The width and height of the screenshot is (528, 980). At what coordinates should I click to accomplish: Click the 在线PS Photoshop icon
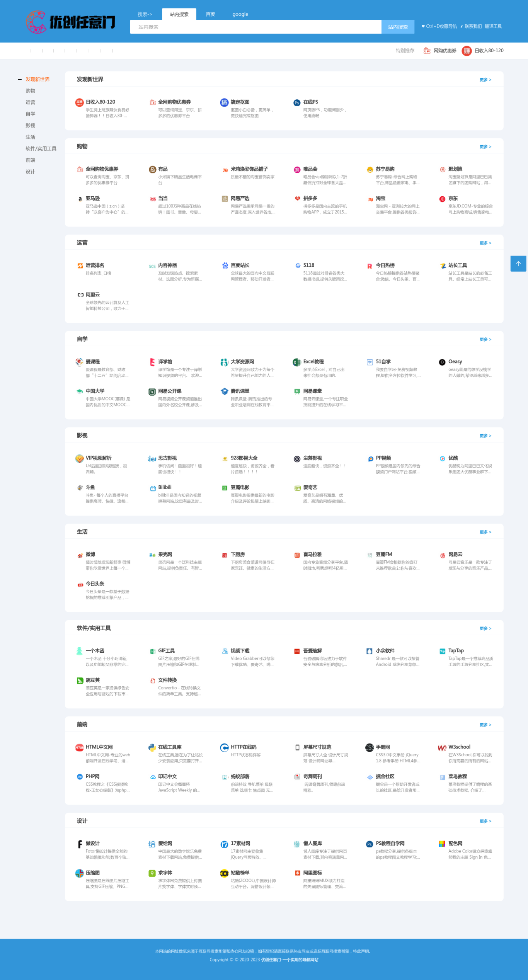(297, 102)
